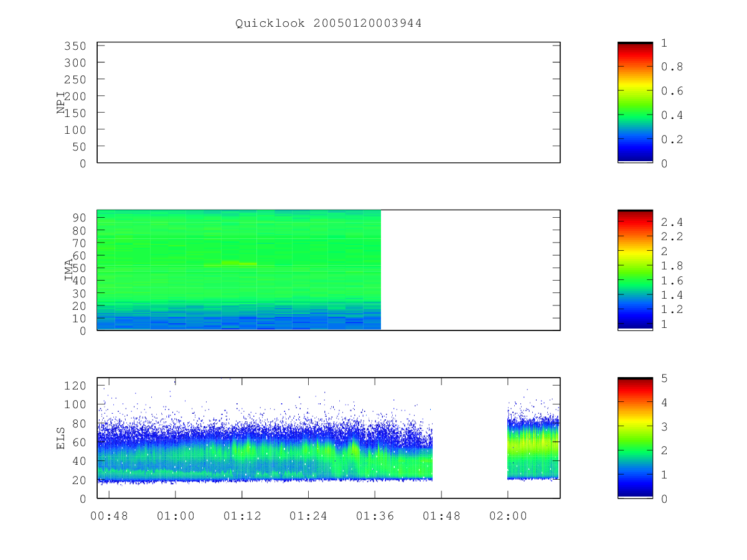The width and height of the screenshot is (747, 560).
Task: Click the 1.8 label on IMA colorbar
Action: 672,266
